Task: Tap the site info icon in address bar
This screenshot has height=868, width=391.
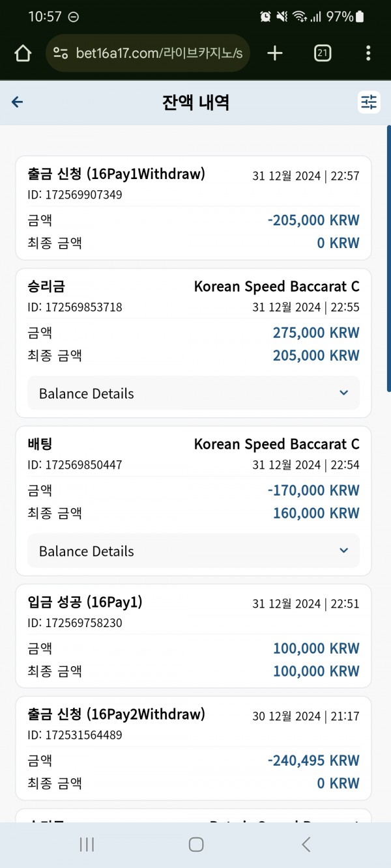Action: (x=61, y=53)
